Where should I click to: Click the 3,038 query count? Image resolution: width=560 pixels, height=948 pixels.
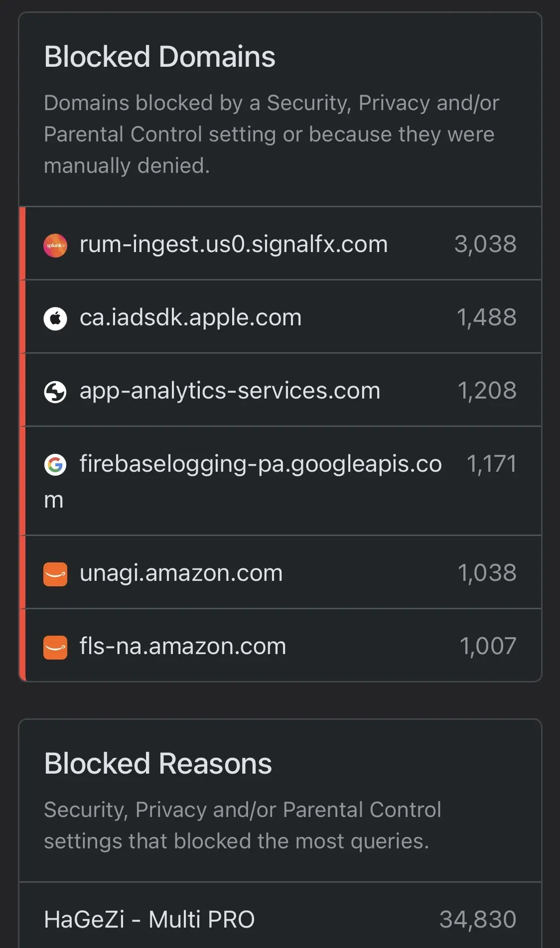tap(485, 244)
